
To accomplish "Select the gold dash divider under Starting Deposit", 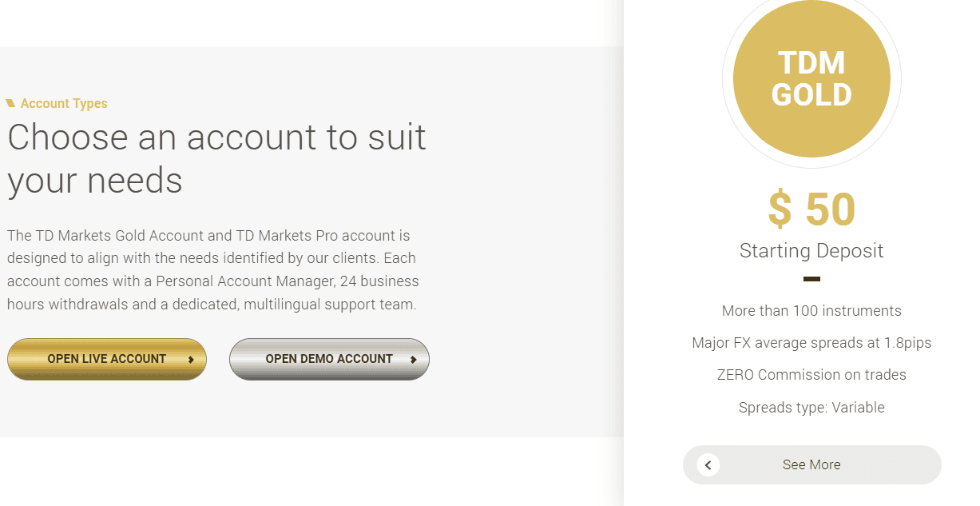I will click(811, 279).
